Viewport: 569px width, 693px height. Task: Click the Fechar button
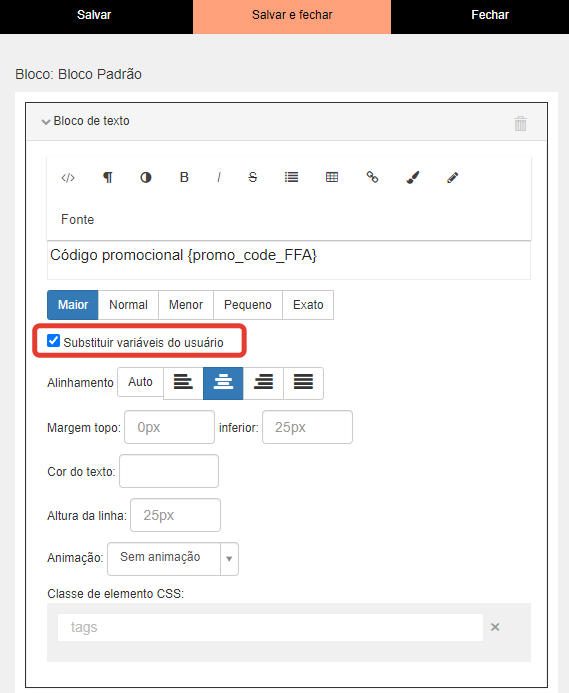(489, 15)
